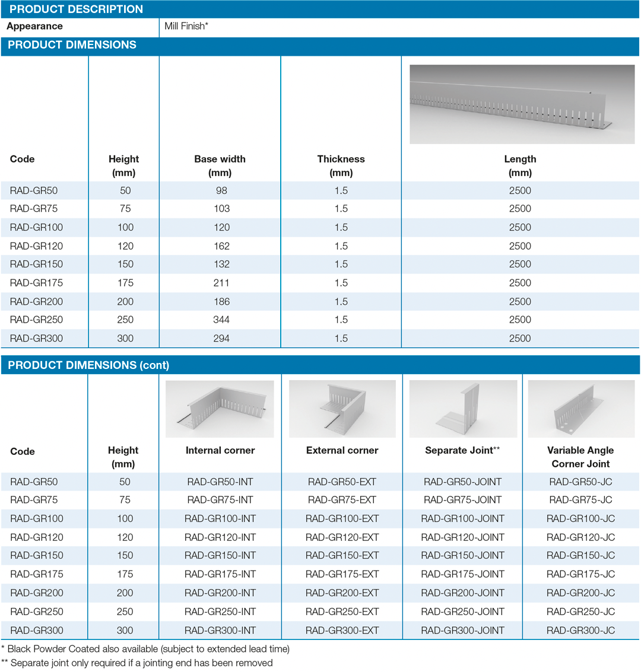Select the Mill Finish* appearance value

click(186, 26)
